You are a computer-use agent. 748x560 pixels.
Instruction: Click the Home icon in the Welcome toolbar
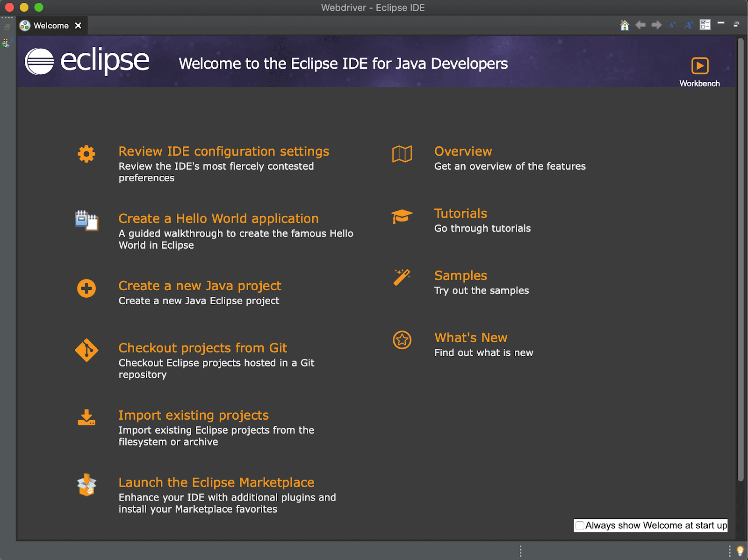click(625, 25)
